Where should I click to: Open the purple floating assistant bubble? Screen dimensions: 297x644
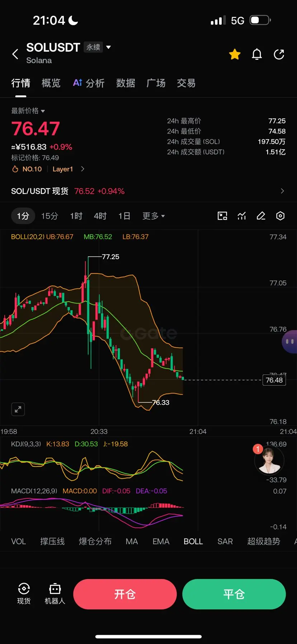pyautogui.click(x=289, y=342)
